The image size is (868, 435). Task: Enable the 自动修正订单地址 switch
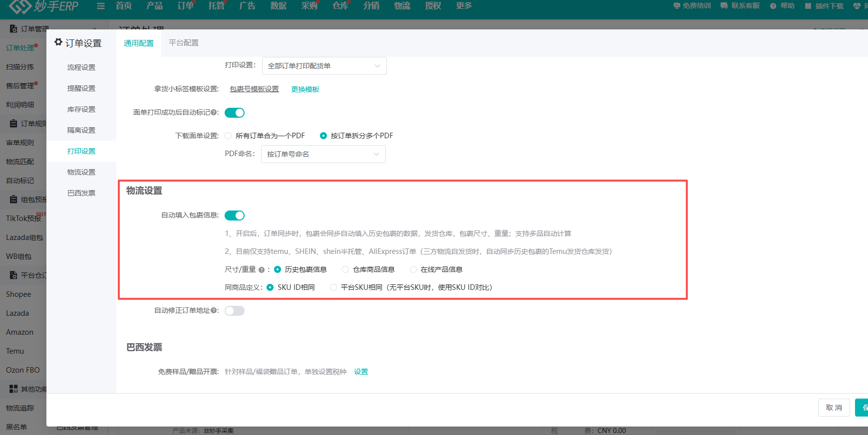(x=235, y=311)
